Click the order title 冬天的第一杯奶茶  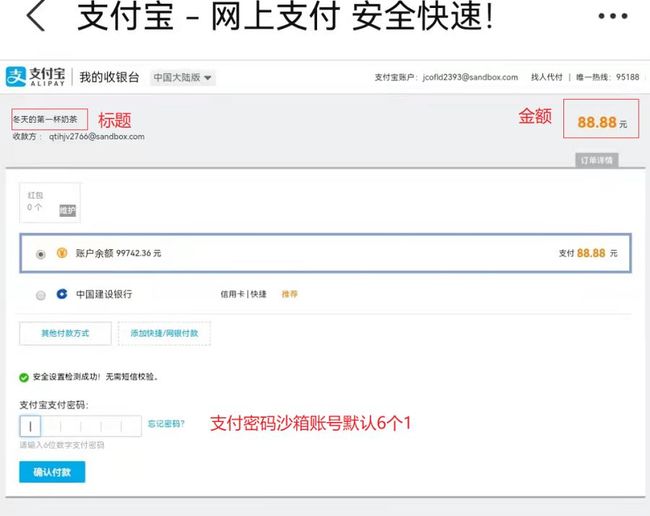pos(45,119)
